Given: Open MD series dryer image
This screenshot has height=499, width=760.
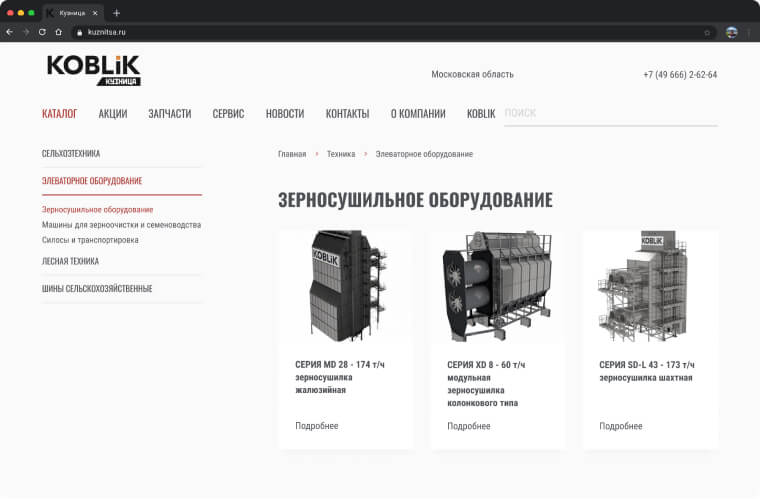Looking at the screenshot, I should [x=347, y=286].
